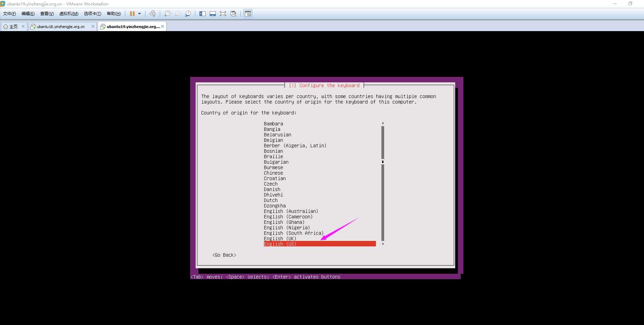Open the 编辑(E) menu

coord(28,14)
